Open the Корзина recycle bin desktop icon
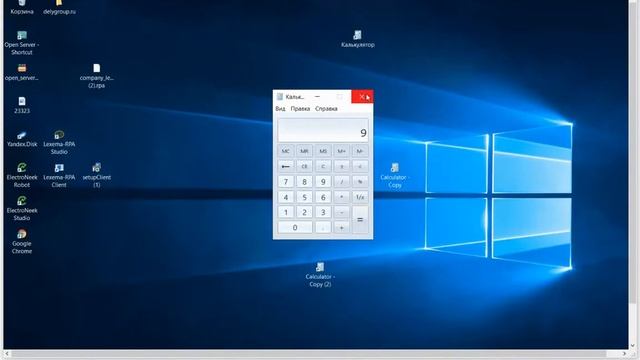The height and width of the screenshot is (360, 640). [x=22, y=7]
